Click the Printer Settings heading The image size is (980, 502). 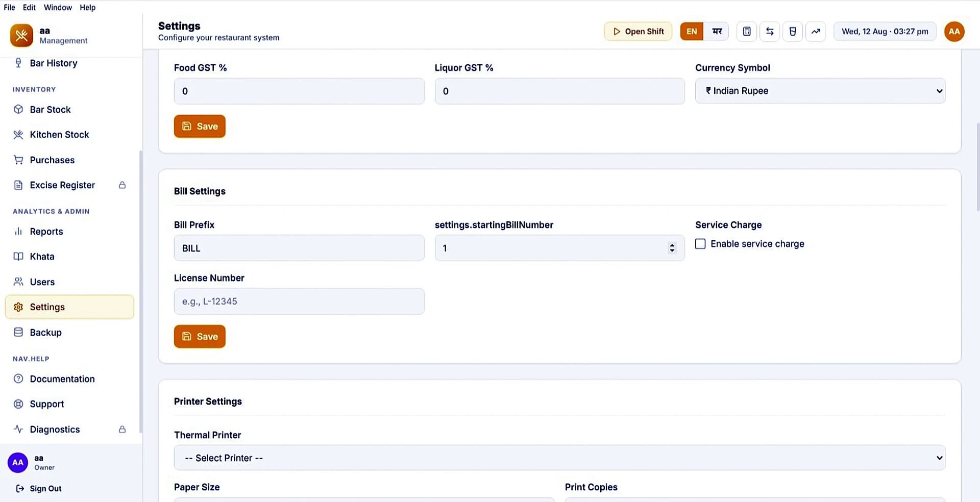(x=208, y=401)
